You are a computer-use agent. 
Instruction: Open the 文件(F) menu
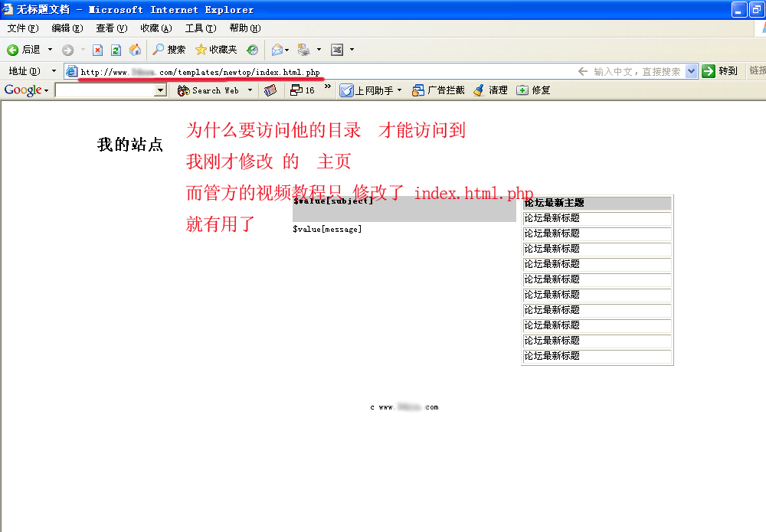(23, 28)
